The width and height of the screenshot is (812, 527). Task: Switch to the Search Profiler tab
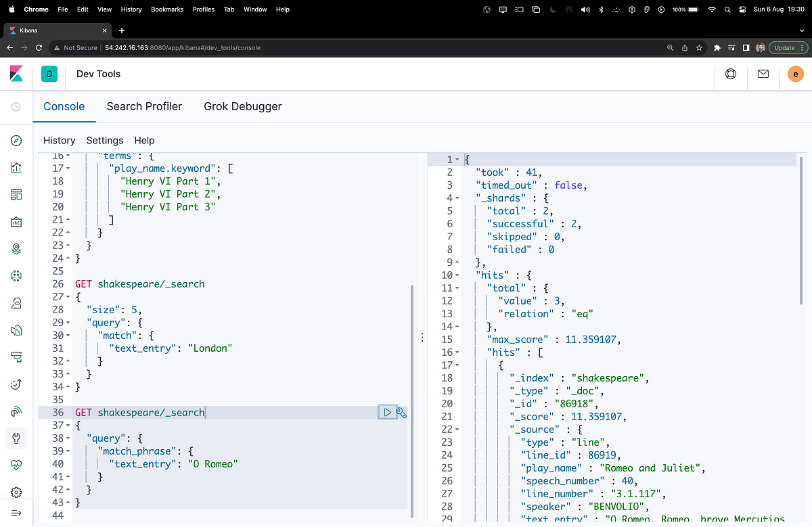(x=144, y=106)
